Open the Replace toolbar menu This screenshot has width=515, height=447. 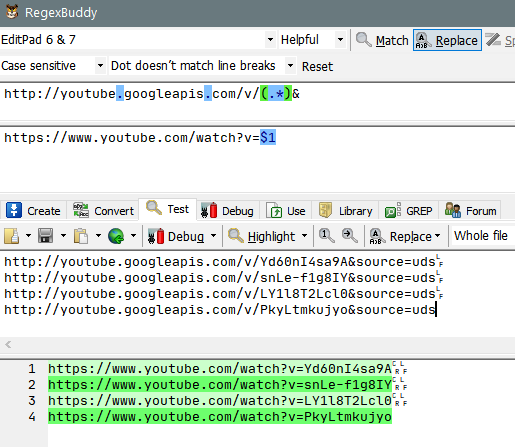tap(405, 236)
